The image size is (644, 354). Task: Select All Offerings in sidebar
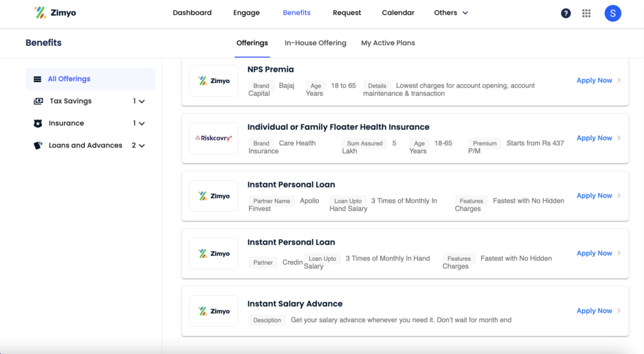click(x=91, y=79)
